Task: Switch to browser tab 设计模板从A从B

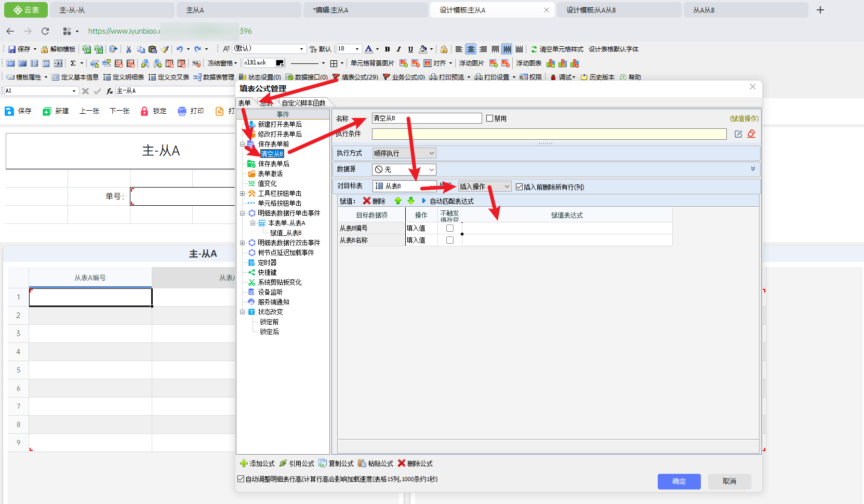Action: tap(591, 10)
